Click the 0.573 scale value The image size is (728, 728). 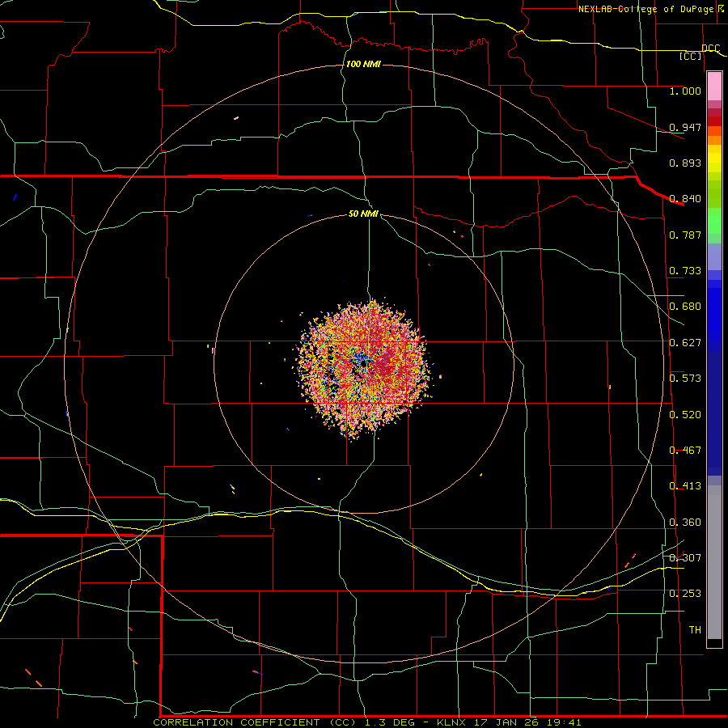pos(685,379)
